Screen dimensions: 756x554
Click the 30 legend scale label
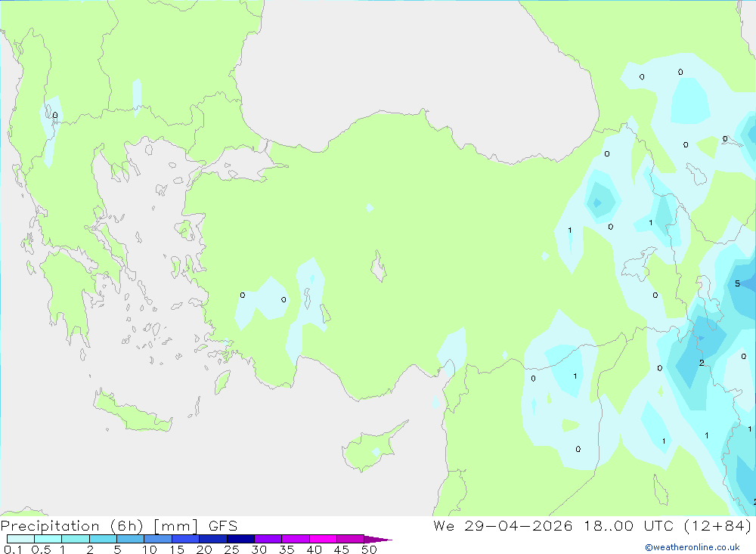click(259, 549)
